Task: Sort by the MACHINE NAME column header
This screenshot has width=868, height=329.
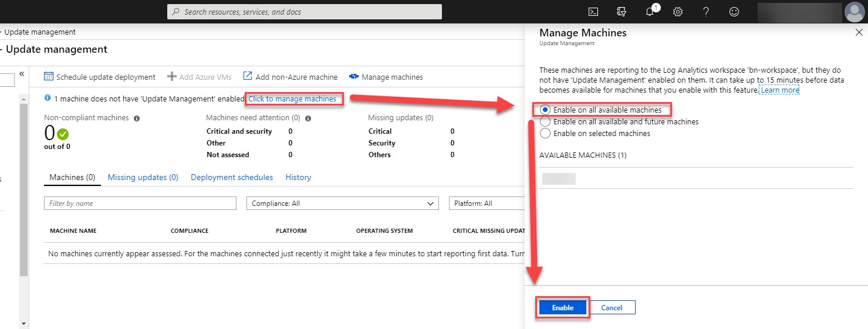Action: coord(73,231)
